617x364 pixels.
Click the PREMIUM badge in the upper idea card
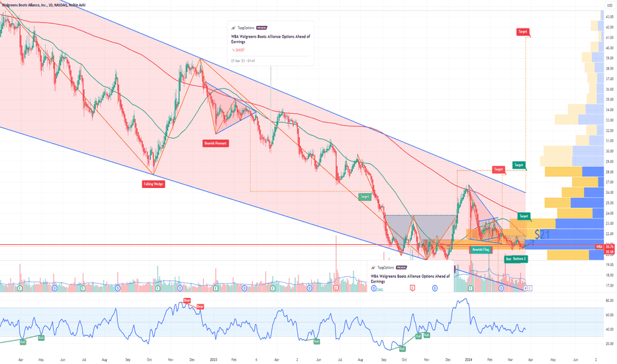pos(262,28)
